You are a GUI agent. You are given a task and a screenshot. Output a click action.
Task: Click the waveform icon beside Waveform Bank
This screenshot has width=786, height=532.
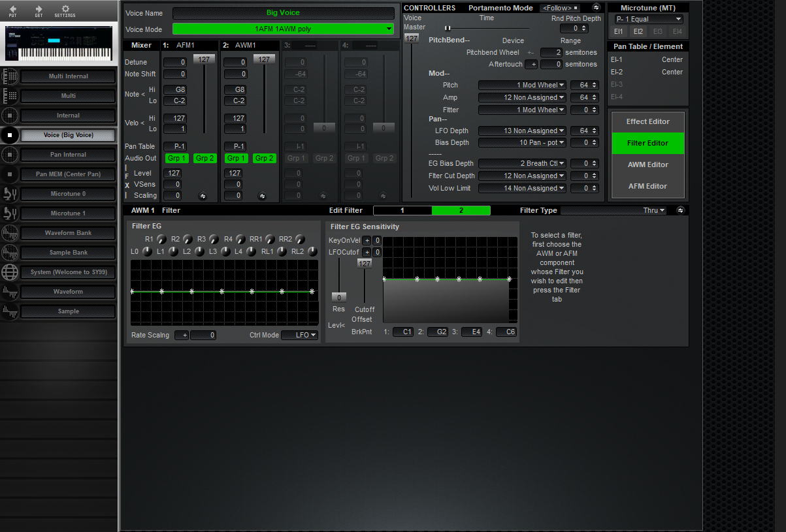[x=10, y=233]
